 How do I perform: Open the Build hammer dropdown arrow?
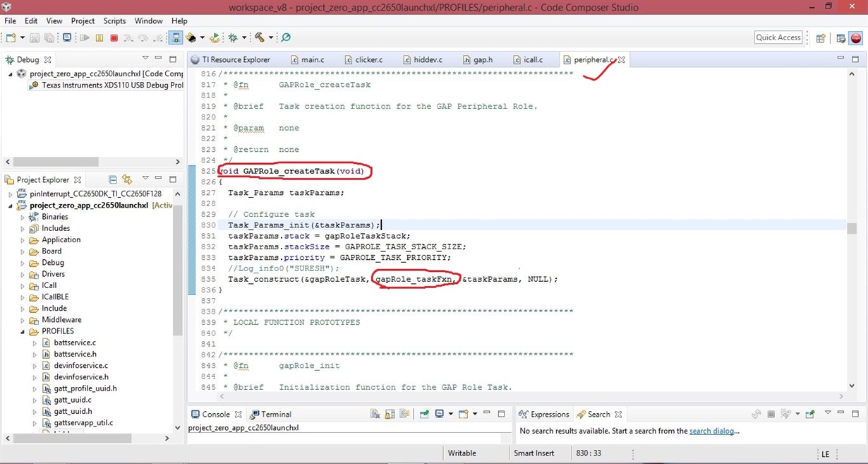pyautogui.click(x=270, y=37)
